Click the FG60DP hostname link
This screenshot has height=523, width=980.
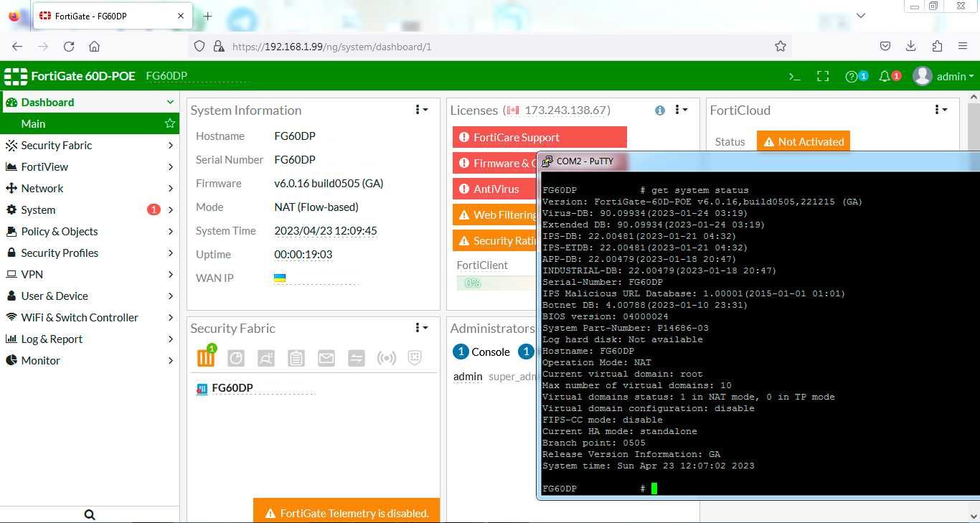[295, 136]
